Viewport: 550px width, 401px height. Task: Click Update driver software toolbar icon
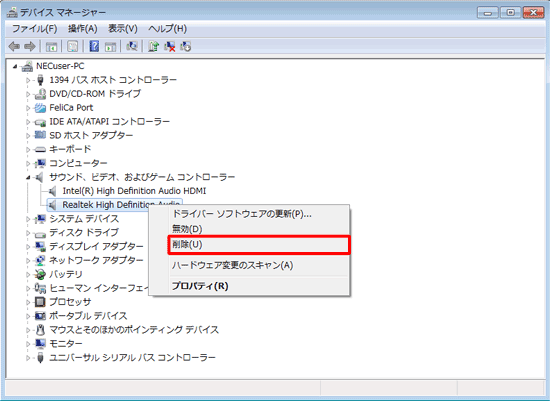point(153,46)
